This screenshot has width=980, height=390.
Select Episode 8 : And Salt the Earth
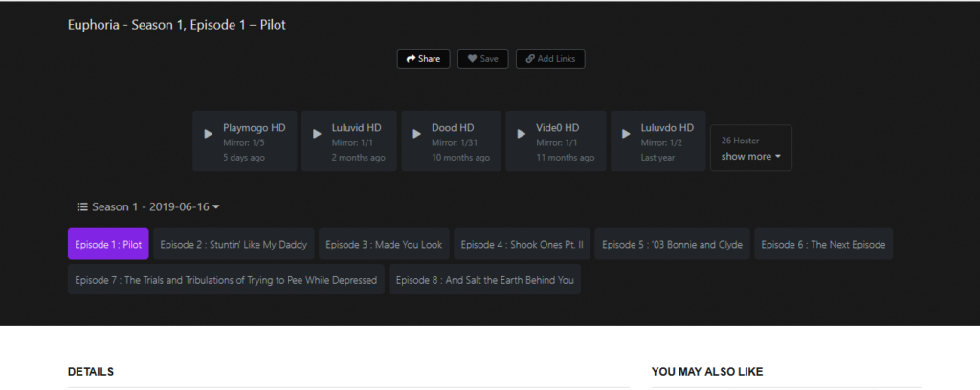click(x=484, y=280)
